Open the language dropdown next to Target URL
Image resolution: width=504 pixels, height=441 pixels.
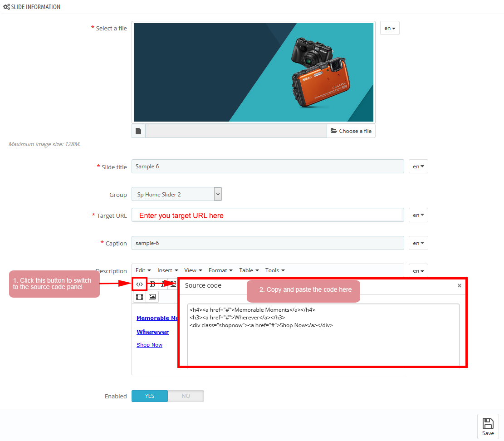[x=418, y=215]
